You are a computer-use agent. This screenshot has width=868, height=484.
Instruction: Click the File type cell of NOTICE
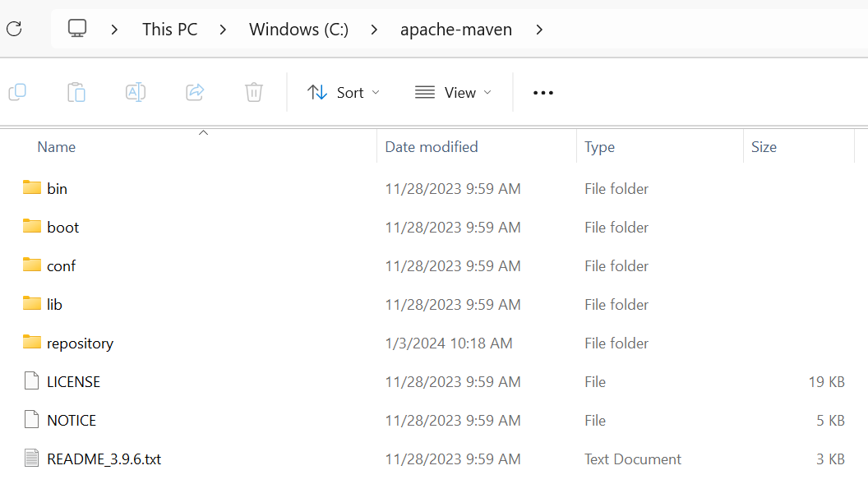pyautogui.click(x=595, y=421)
